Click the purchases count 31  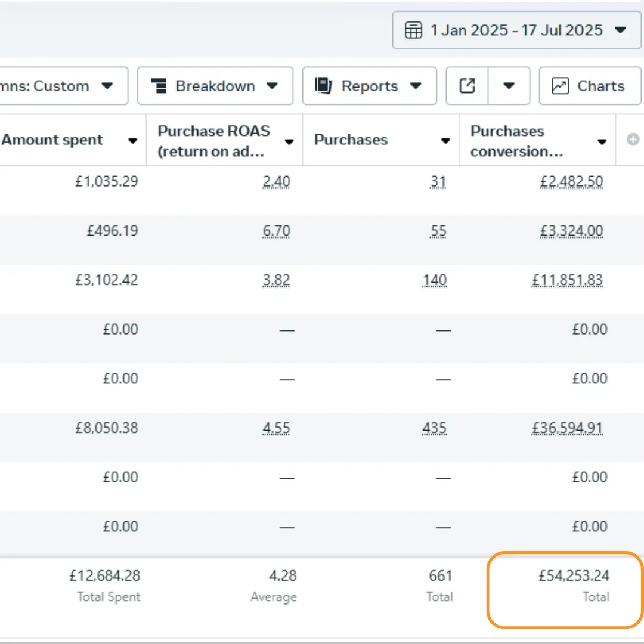(x=438, y=181)
